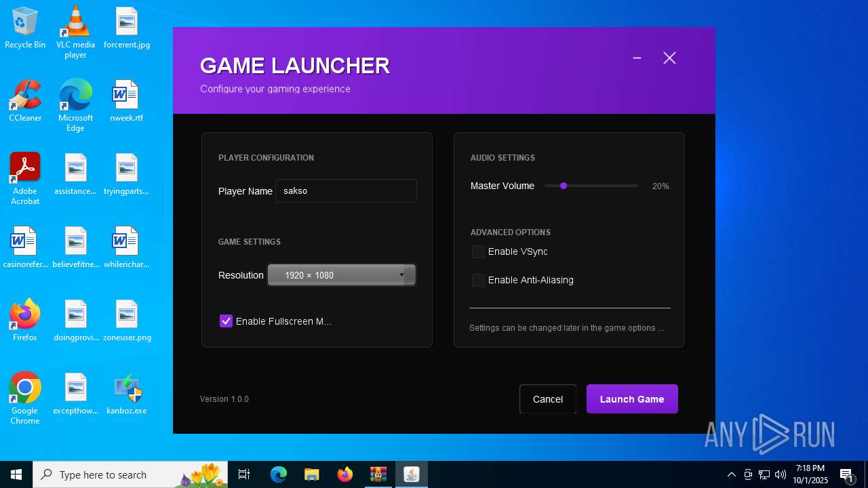Switch to Java app in taskbar

[x=411, y=474]
